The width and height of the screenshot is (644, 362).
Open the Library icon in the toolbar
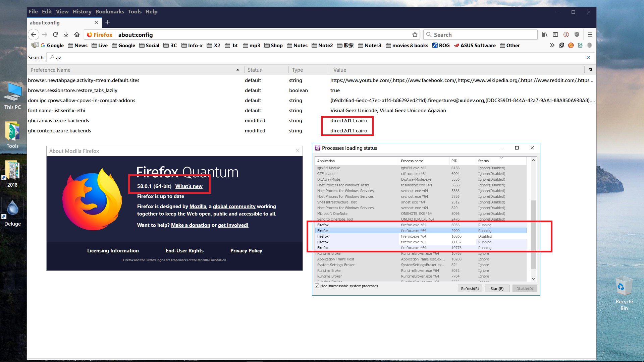[x=545, y=35]
